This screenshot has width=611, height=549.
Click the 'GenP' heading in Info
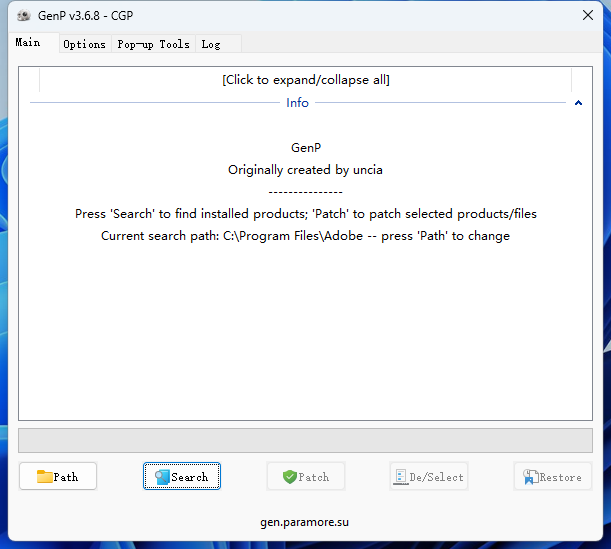[306, 148]
